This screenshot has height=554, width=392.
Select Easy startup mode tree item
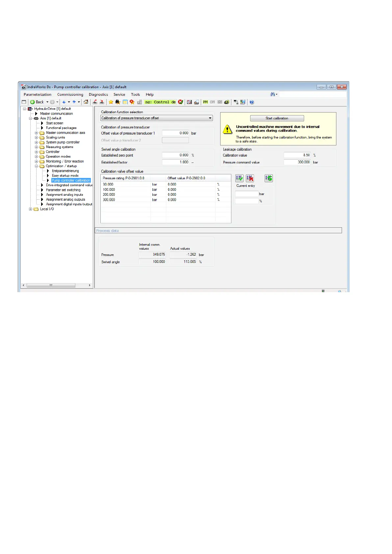[x=65, y=176]
